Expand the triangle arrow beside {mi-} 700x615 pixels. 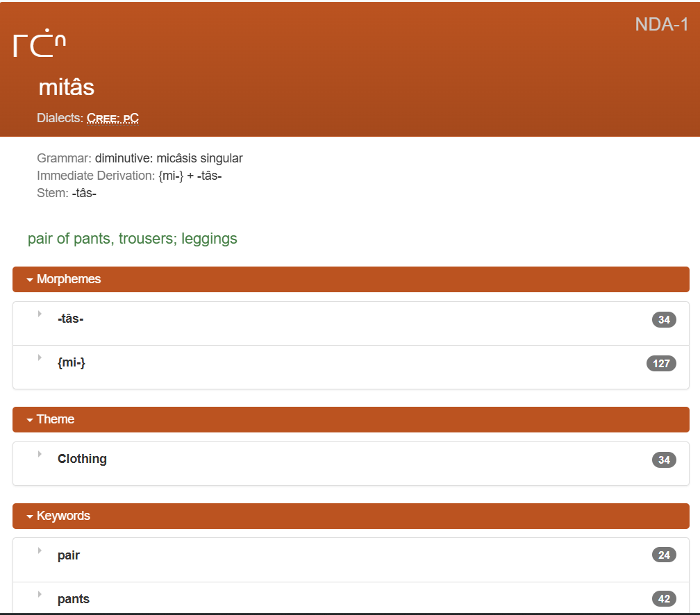tap(40, 357)
